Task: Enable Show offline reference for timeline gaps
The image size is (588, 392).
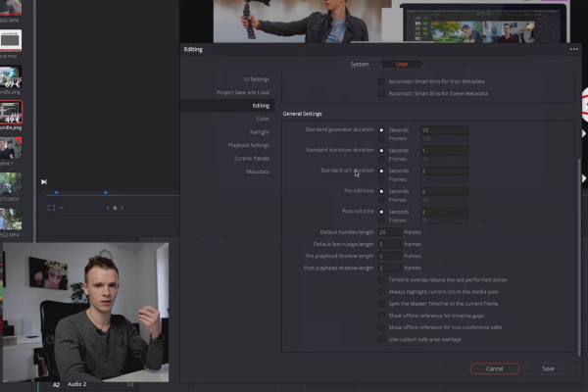Action: (381, 316)
